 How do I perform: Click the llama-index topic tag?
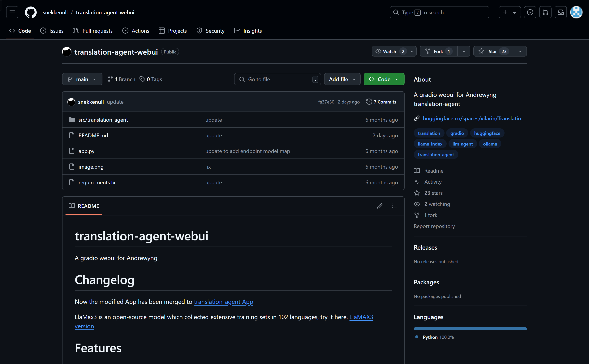click(430, 144)
